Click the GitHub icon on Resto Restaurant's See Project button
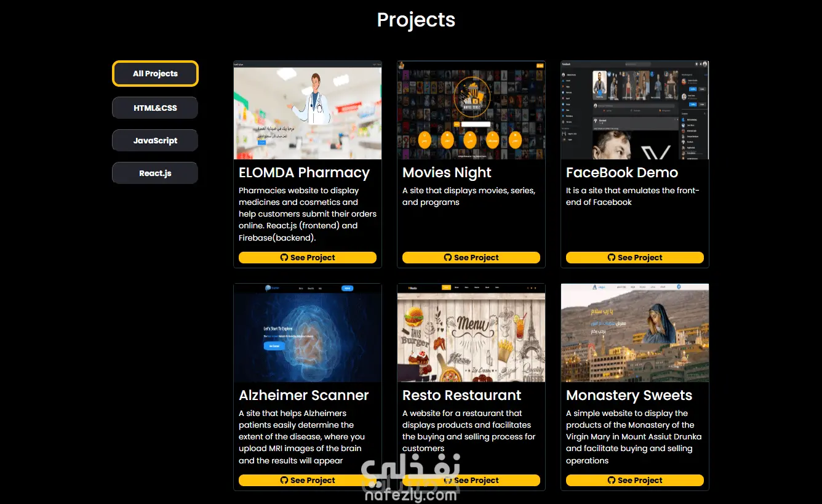This screenshot has width=822, height=504. pyautogui.click(x=449, y=480)
